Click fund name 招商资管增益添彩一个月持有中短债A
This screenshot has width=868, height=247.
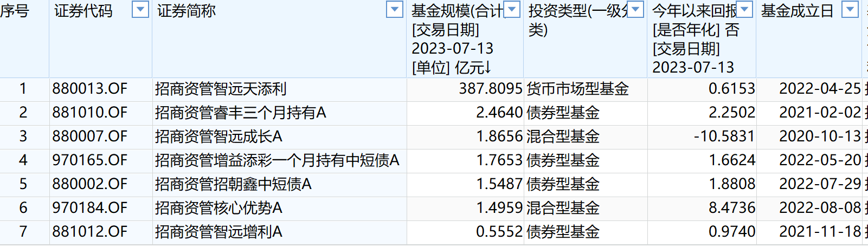pyautogui.click(x=277, y=160)
